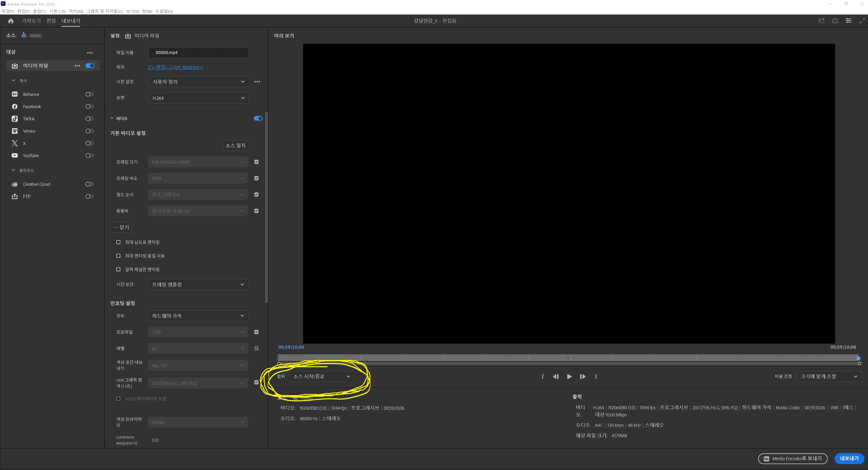The width and height of the screenshot is (868, 470).
Task: Step forward one frame in preview
Action: (x=583, y=377)
